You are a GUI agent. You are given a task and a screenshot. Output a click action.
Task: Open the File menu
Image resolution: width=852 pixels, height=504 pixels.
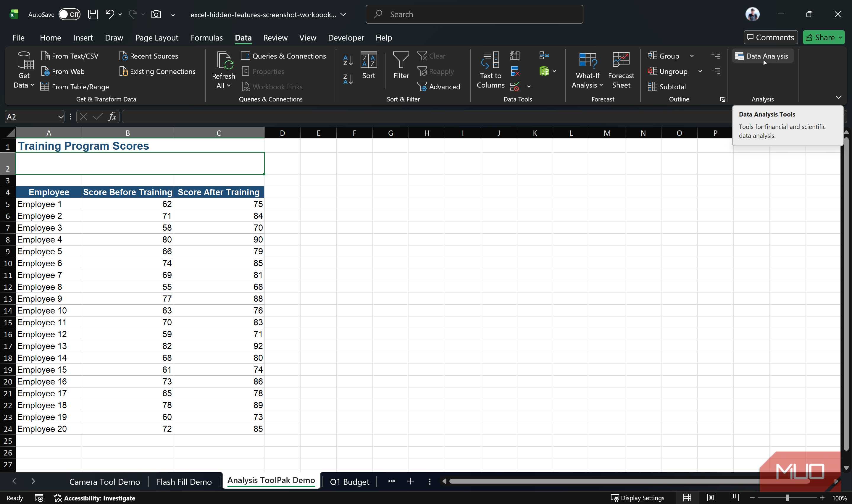click(x=18, y=38)
